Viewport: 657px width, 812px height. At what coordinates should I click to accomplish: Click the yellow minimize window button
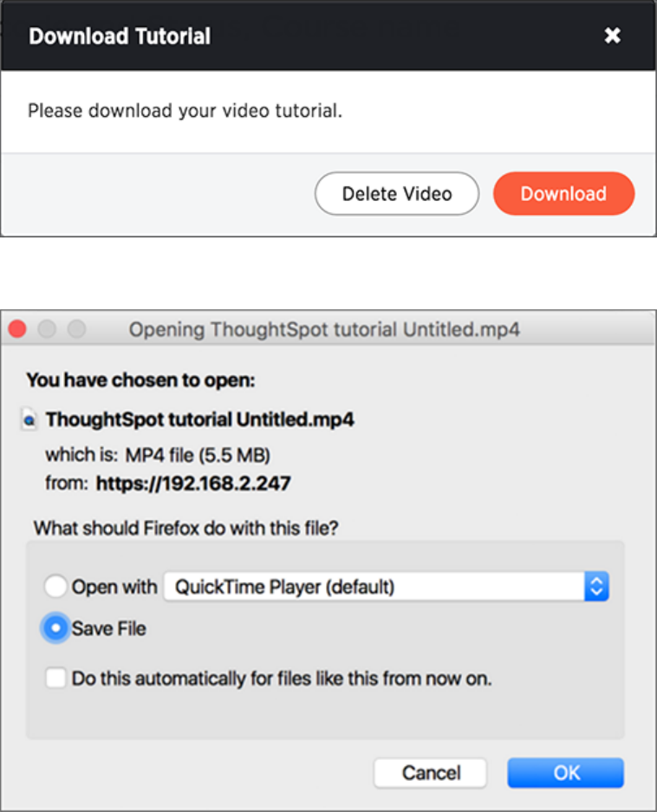[47, 329]
